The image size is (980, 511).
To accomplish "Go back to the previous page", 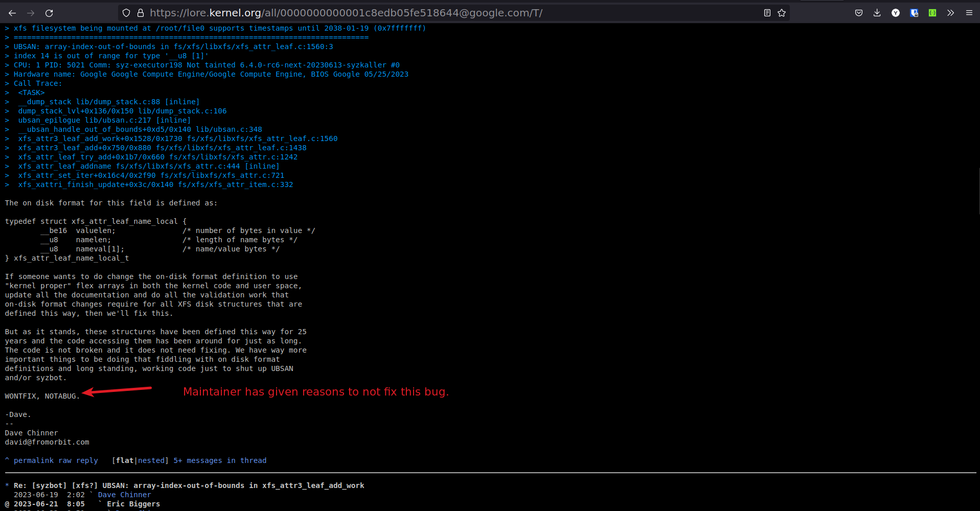I will 12,13.
